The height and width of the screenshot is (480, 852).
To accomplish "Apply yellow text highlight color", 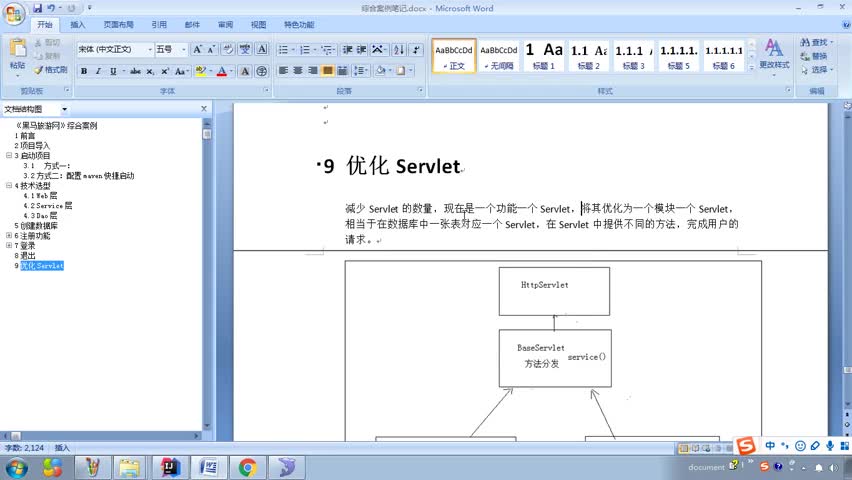I will (x=201, y=71).
